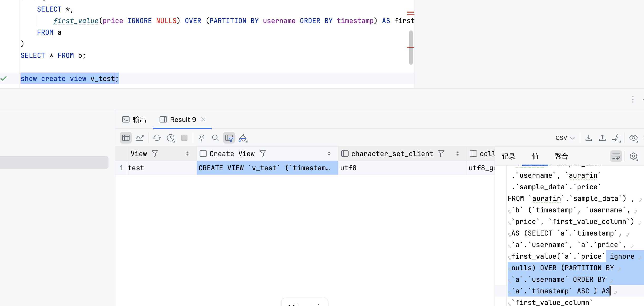Viewport: 644px width, 306px height.
Task: Toggle table grid view button
Action: point(126,138)
